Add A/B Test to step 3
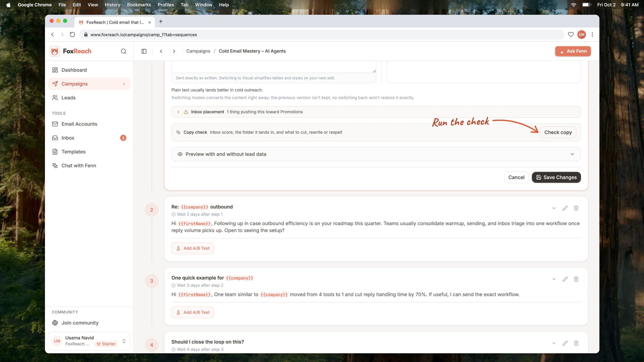The height and width of the screenshot is (362, 644). click(x=193, y=312)
